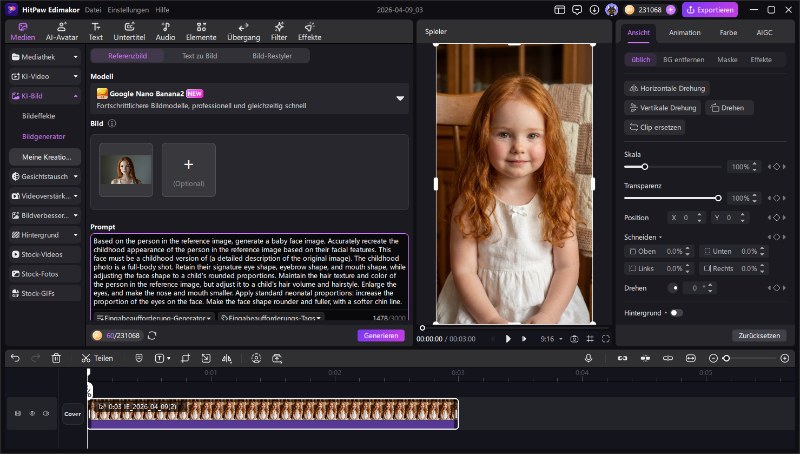The width and height of the screenshot is (800, 454).
Task: Click the Generieren button
Action: click(381, 335)
